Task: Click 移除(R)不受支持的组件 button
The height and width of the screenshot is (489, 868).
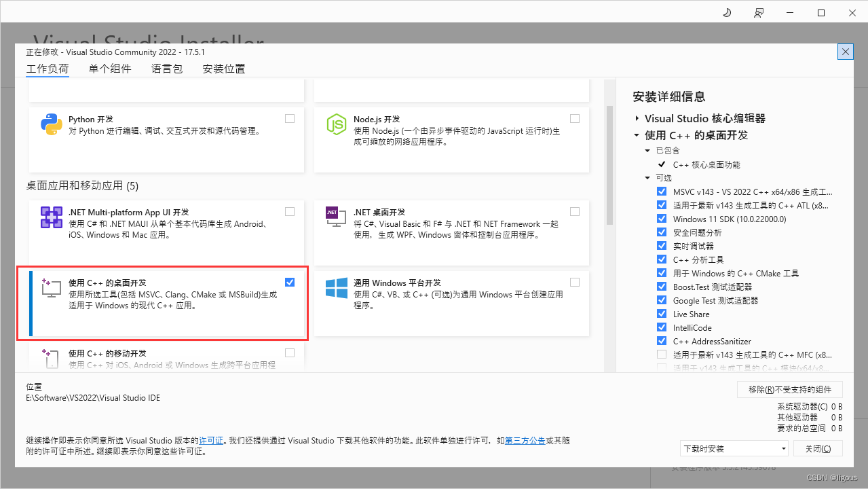Action: point(790,389)
